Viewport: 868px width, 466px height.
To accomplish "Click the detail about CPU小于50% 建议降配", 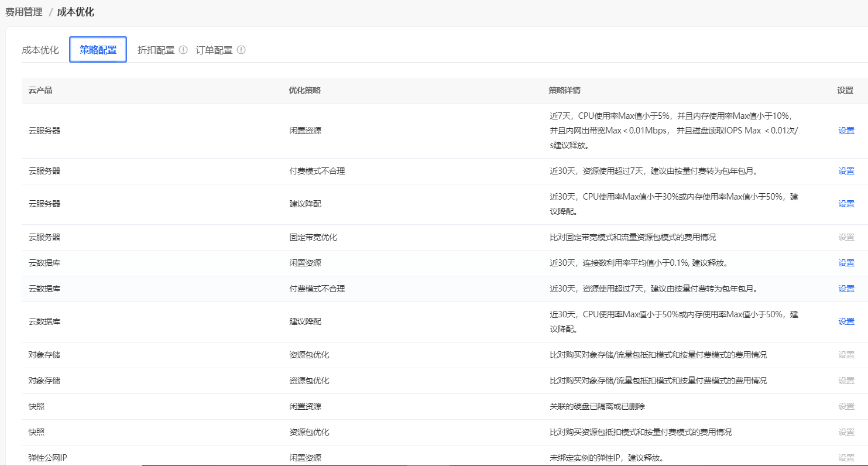I will coord(674,321).
